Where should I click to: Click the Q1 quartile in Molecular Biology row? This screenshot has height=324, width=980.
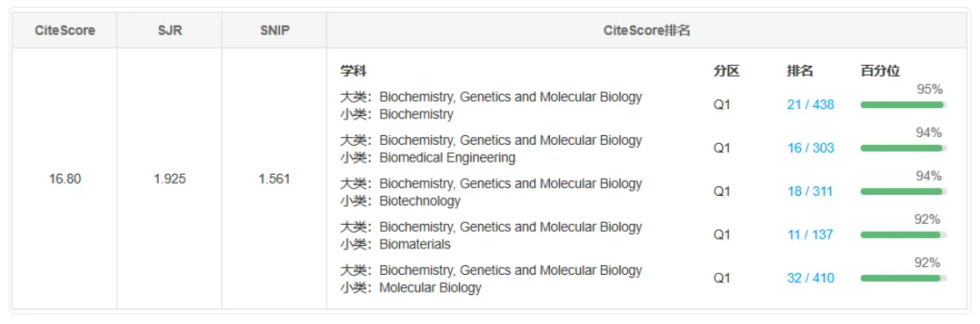click(x=722, y=278)
